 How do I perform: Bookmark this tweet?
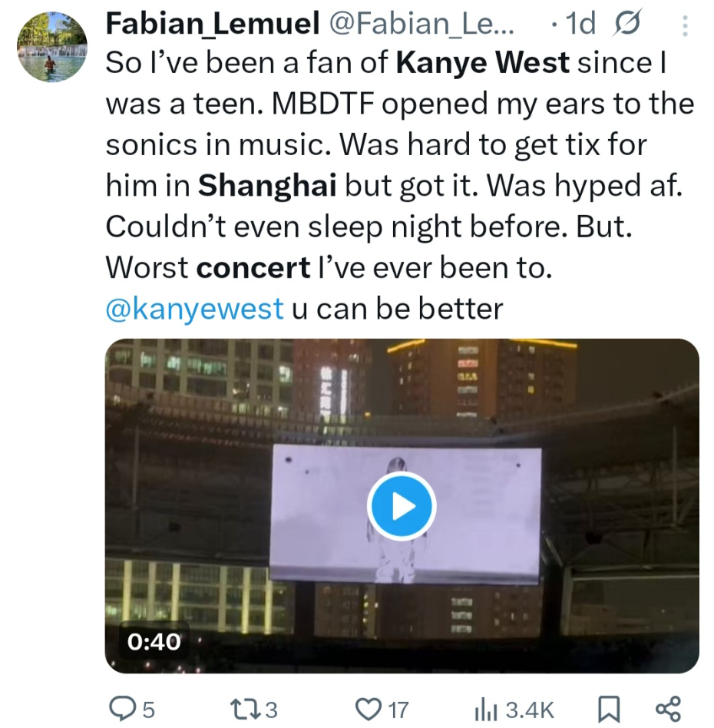click(x=607, y=708)
